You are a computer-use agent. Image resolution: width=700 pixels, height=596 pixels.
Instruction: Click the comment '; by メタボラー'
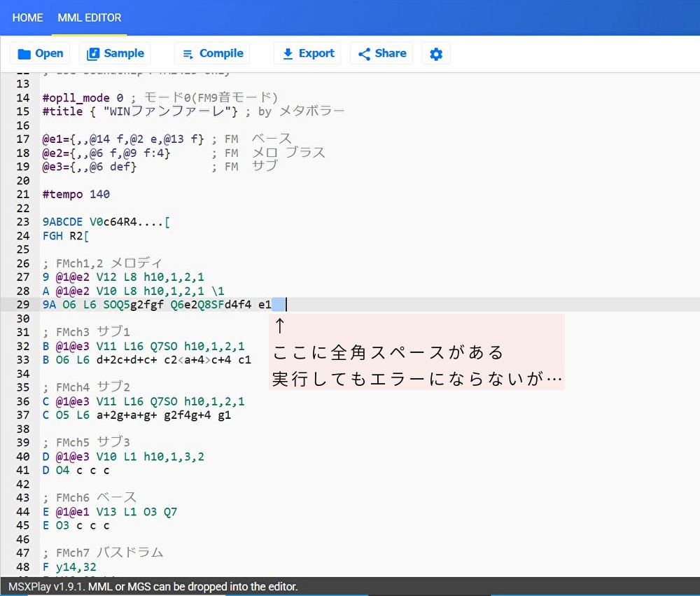295,111
